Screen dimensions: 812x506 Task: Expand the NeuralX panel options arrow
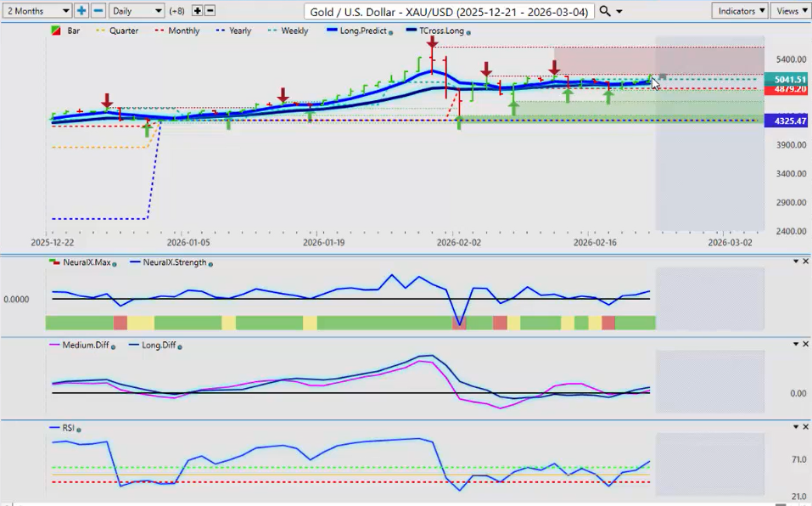pyautogui.click(x=795, y=261)
